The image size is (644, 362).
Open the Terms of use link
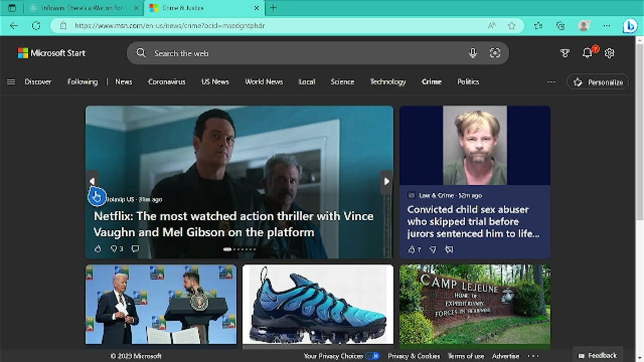[x=466, y=356]
